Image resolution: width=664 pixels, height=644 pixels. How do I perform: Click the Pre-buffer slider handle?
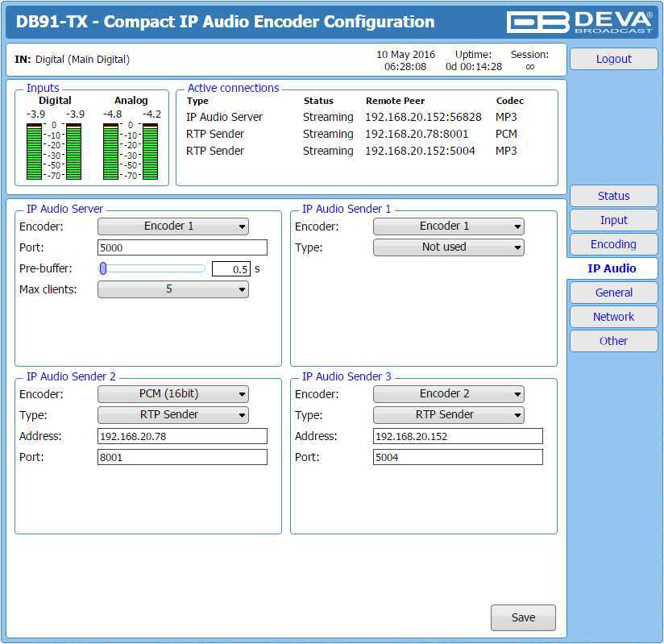coord(103,268)
